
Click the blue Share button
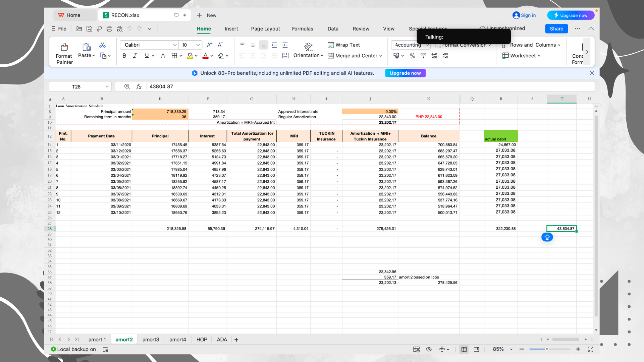click(x=556, y=29)
